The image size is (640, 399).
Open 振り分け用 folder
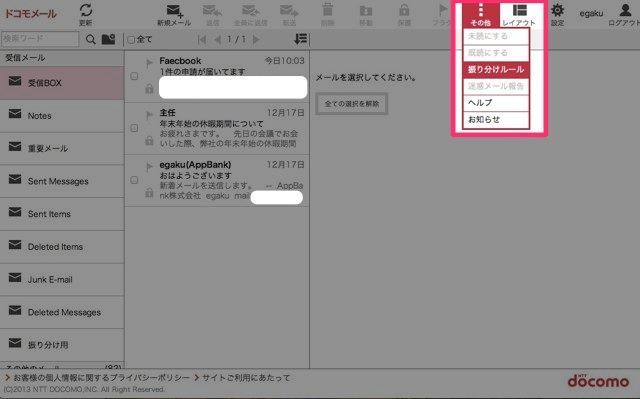[x=62, y=345]
